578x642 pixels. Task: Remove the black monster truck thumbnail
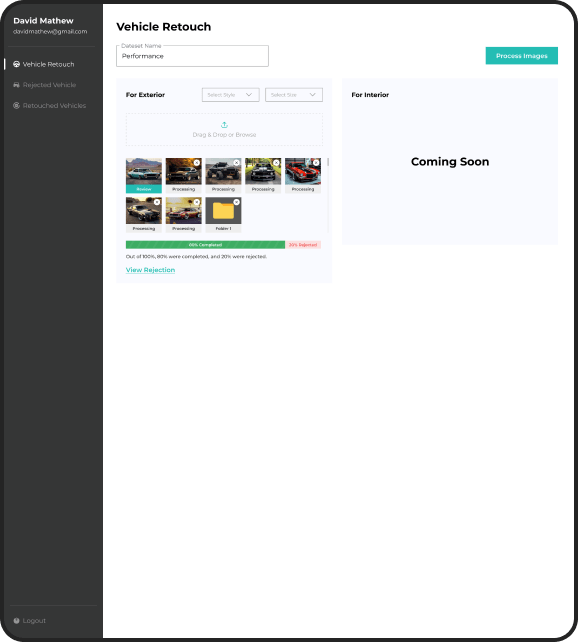(237, 163)
